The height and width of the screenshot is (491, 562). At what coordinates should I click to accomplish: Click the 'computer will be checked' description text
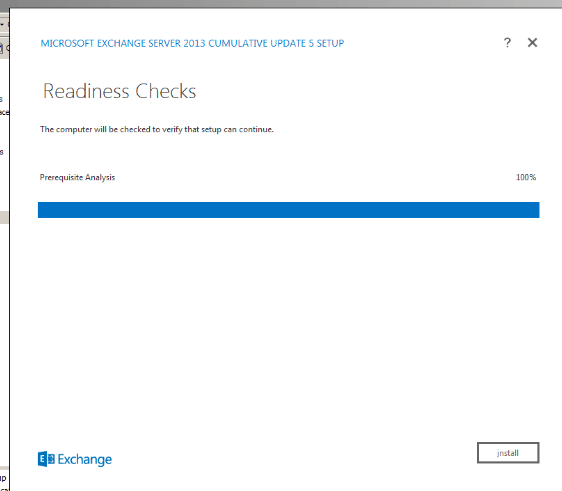[x=157, y=129]
